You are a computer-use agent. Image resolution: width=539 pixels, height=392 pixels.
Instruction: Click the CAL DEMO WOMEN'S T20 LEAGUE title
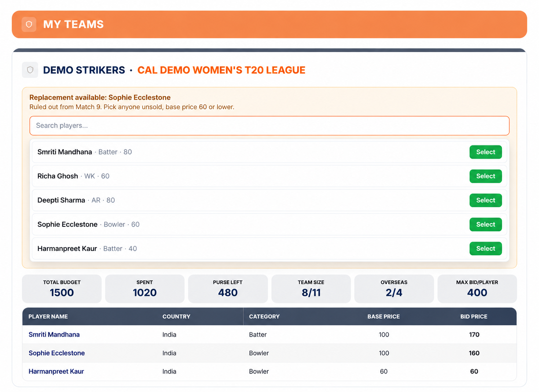click(x=221, y=70)
